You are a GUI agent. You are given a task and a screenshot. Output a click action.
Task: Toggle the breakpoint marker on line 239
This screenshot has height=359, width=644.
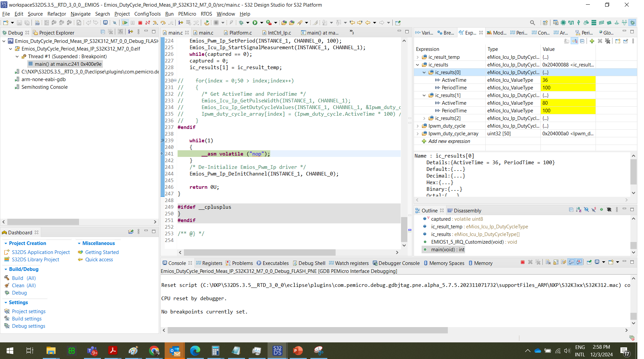163,140
